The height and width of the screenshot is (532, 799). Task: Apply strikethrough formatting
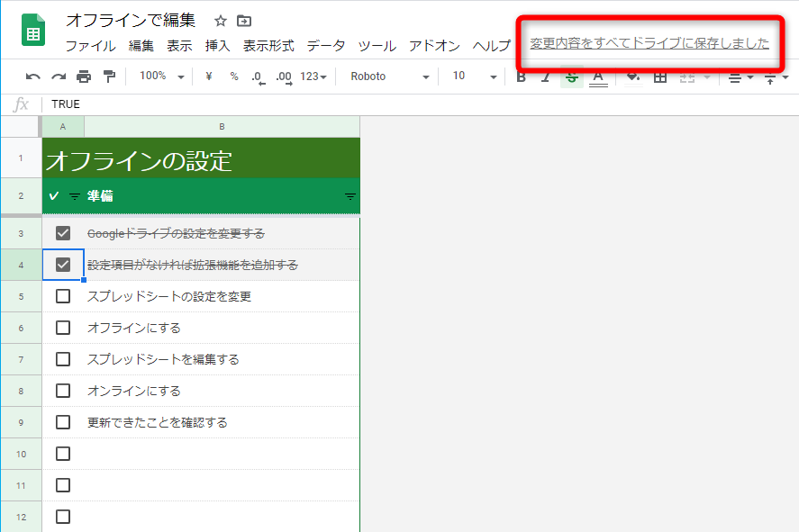571,77
